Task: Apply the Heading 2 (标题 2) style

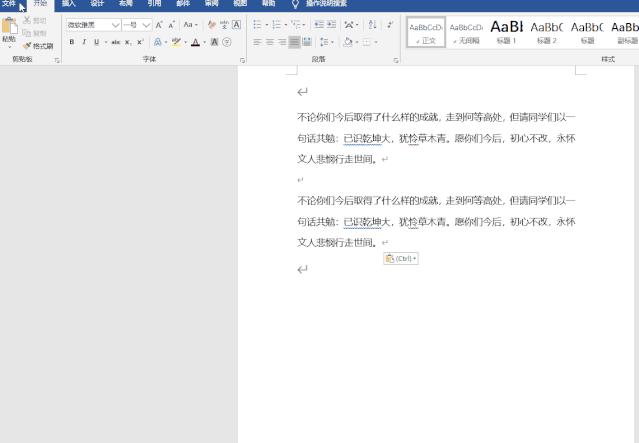Action: [547, 32]
